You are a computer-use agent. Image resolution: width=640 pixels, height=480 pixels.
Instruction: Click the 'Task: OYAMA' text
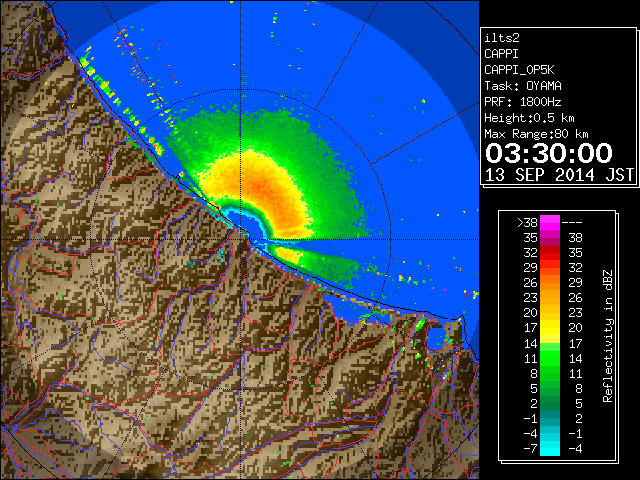tap(522, 86)
